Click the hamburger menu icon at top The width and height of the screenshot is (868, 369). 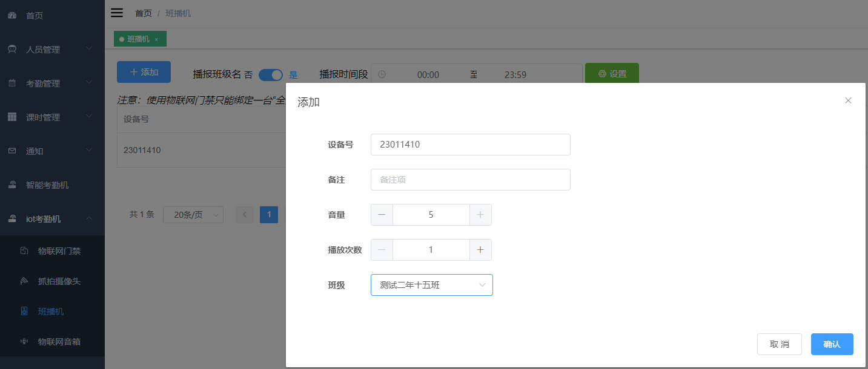[x=116, y=12]
